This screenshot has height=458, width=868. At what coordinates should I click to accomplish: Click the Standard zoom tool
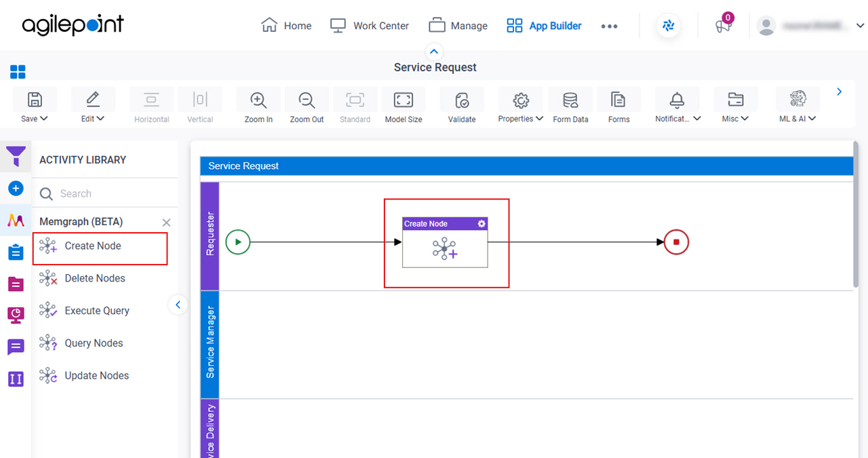[355, 107]
